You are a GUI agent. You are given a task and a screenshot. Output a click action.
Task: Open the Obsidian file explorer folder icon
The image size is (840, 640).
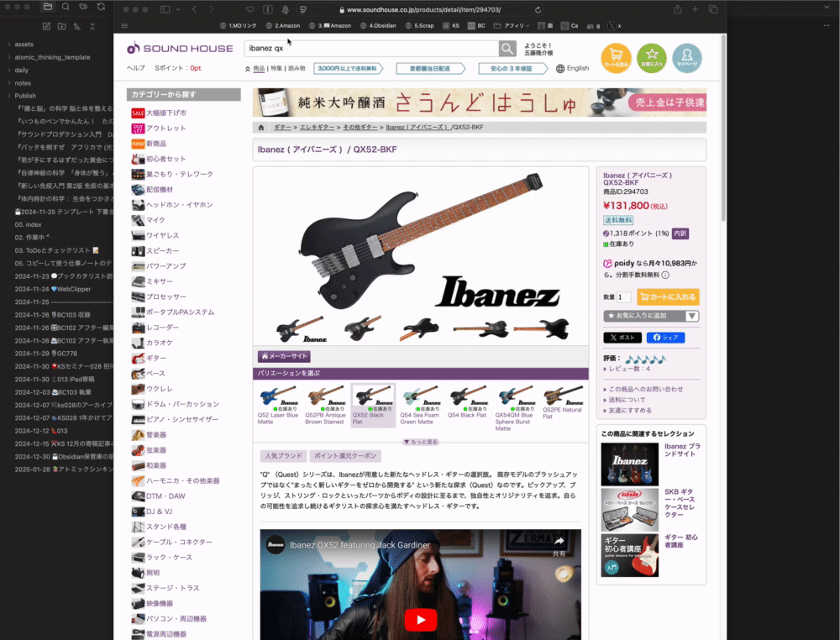tap(48, 7)
